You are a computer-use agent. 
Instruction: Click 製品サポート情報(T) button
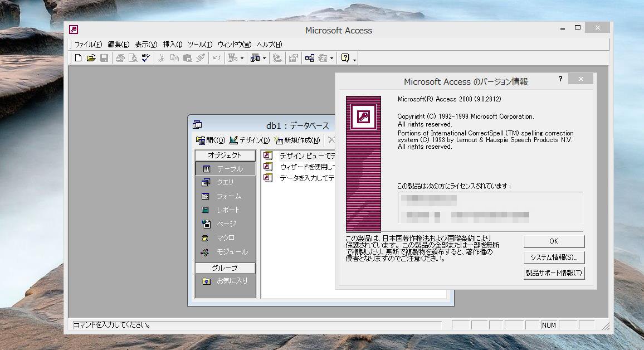(x=554, y=273)
